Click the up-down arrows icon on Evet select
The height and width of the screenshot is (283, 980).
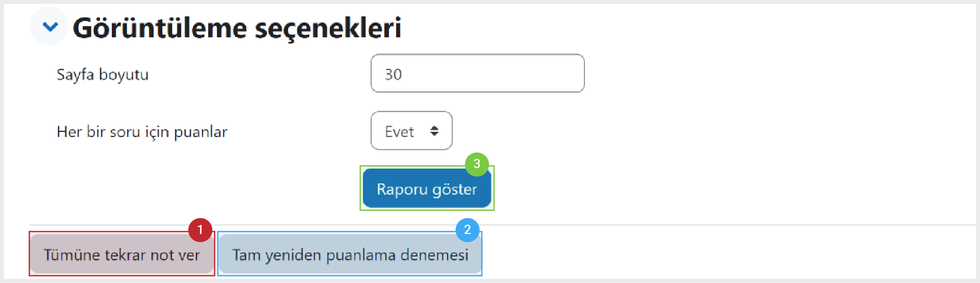point(434,131)
